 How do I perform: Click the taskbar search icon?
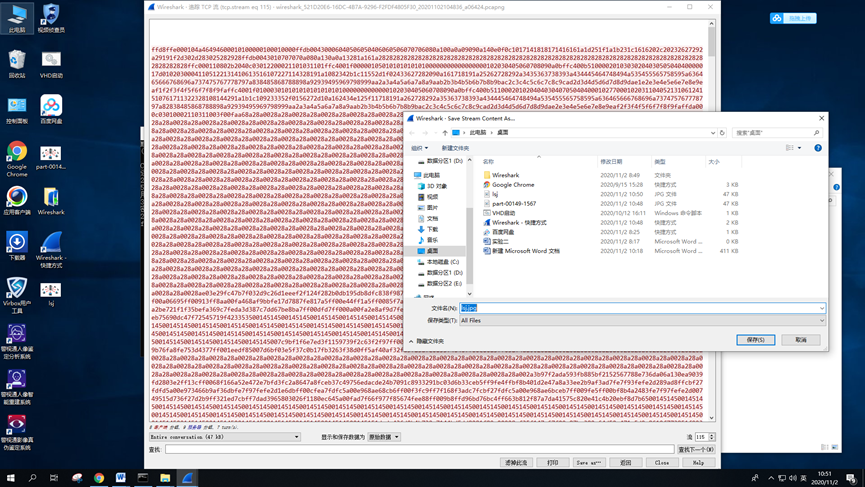point(32,478)
